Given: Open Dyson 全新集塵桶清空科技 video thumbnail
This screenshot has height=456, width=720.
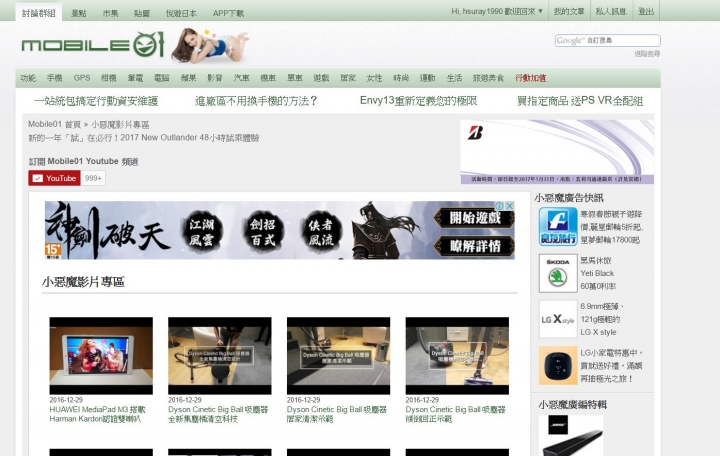Looking at the screenshot, I should (219, 355).
